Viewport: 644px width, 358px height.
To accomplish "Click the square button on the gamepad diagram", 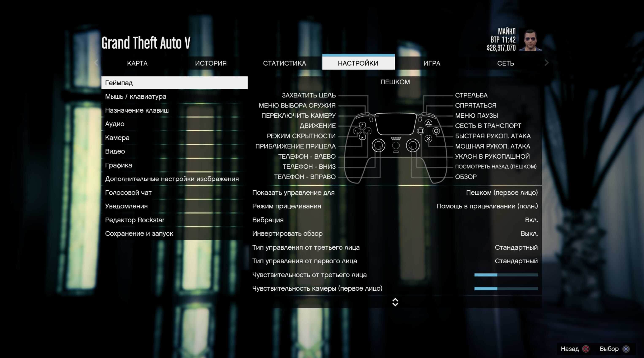I will [420, 131].
